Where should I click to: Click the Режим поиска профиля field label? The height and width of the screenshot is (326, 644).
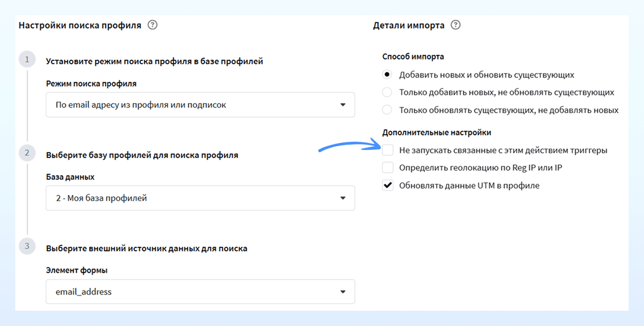tap(91, 83)
